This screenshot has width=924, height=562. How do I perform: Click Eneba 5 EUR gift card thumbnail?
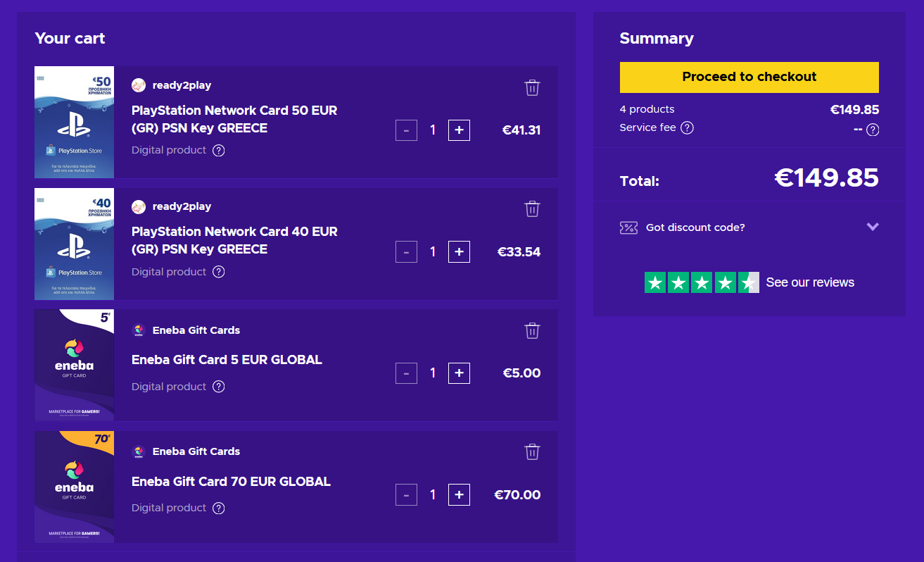[x=74, y=365]
